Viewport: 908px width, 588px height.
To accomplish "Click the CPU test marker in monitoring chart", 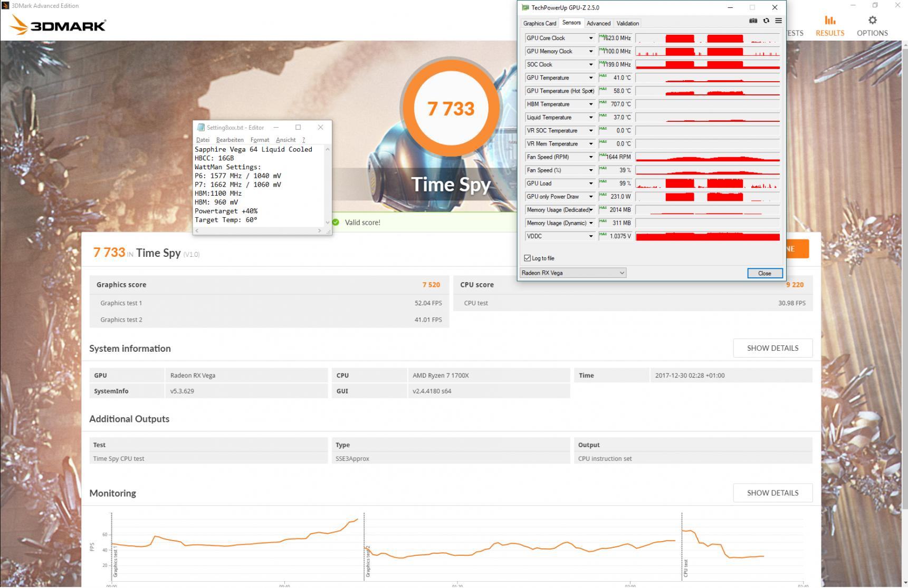I will 685,568.
